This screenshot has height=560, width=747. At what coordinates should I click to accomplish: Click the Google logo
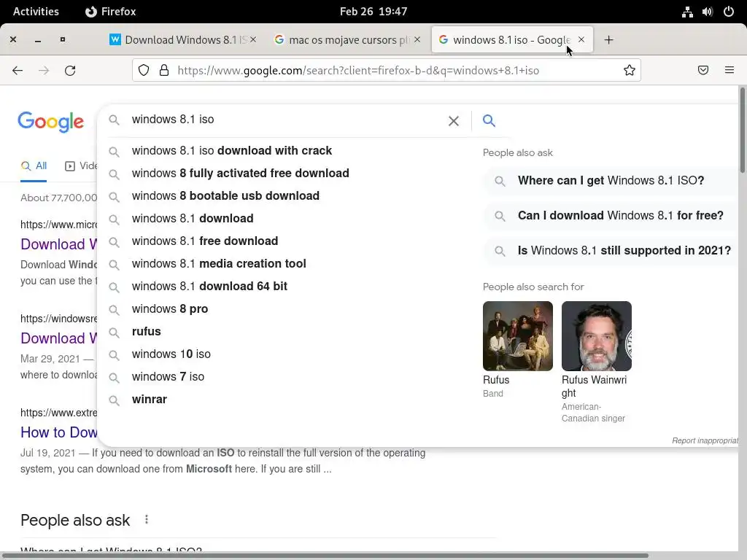pos(50,122)
